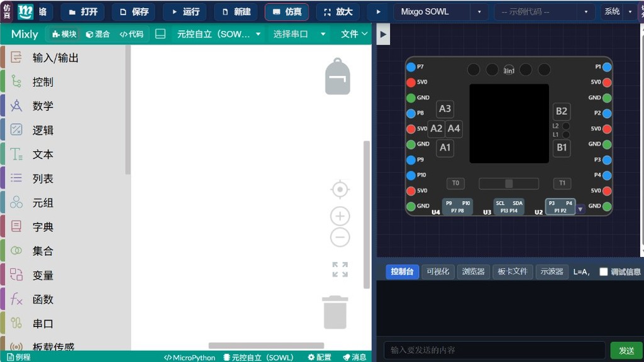Click the T1 touch pad on board
This screenshot has height=362, width=644.
tap(562, 183)
